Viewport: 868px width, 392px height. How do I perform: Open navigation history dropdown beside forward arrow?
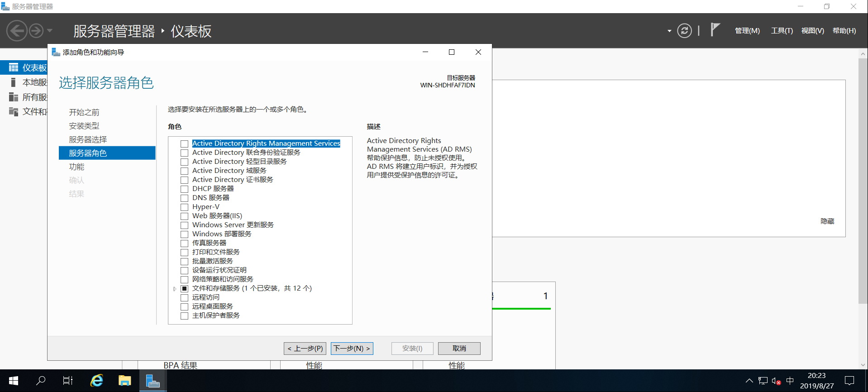pos(50,31)
